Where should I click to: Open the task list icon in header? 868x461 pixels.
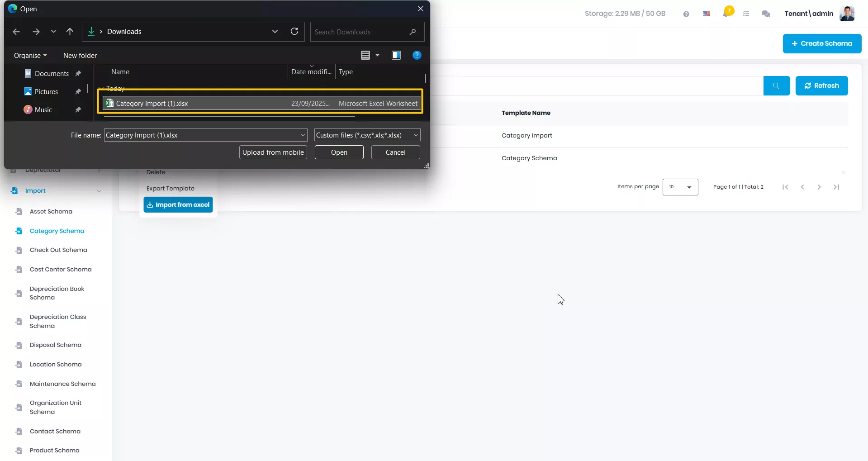746,14
